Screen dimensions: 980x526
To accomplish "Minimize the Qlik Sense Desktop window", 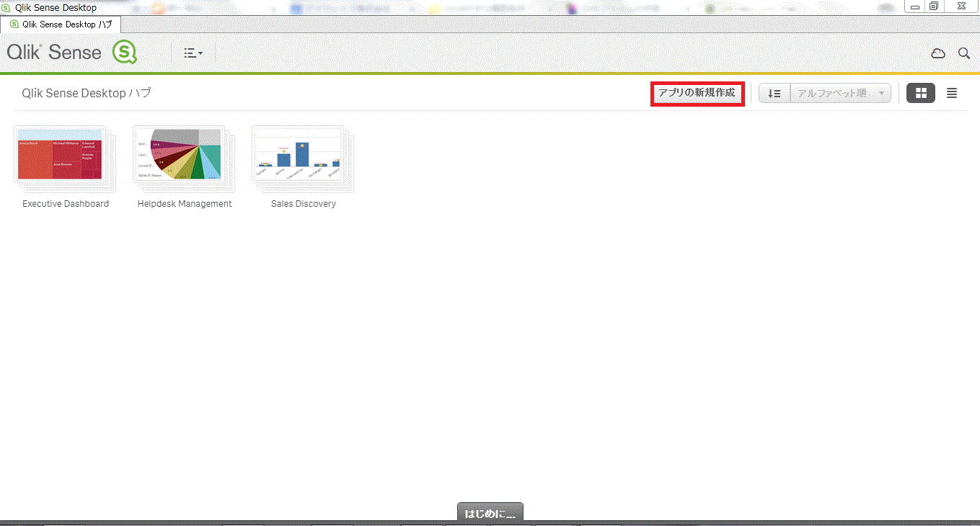I will [915, 6].
